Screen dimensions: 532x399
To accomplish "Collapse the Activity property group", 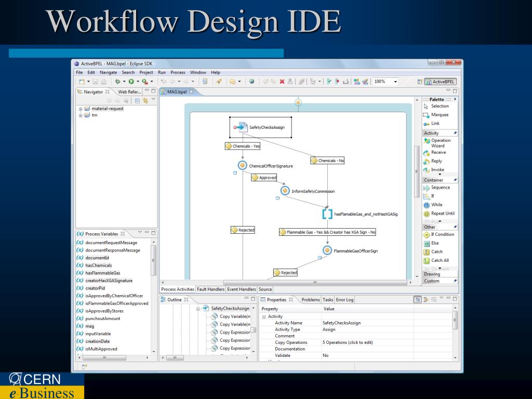I will coord(264,316).
